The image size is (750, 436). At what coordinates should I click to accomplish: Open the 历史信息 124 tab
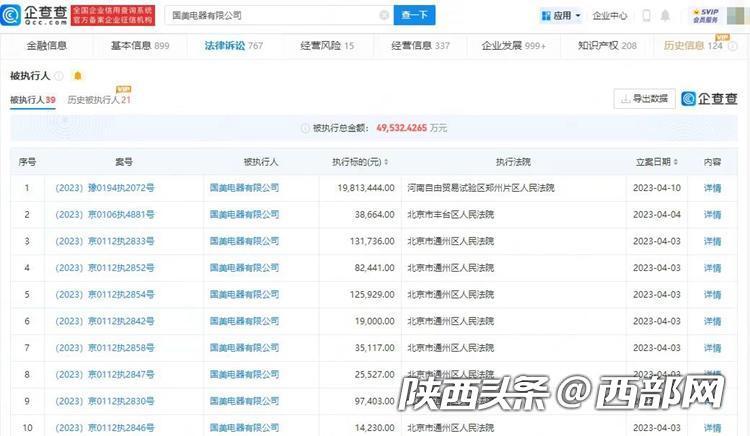693,46
